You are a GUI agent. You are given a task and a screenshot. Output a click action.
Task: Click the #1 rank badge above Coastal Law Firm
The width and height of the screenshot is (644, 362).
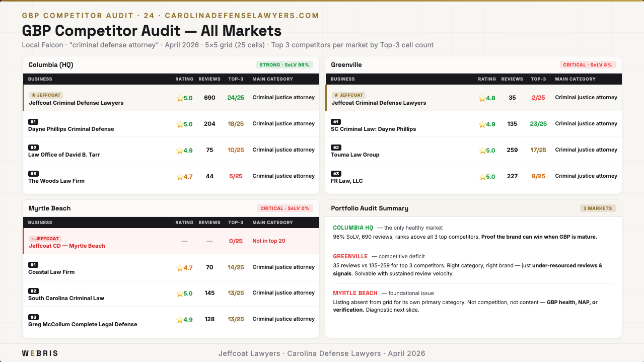pos(33,265)
